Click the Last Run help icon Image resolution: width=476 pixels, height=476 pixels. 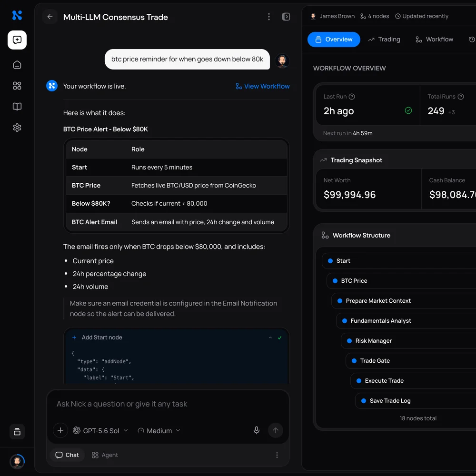pos(352,97)
